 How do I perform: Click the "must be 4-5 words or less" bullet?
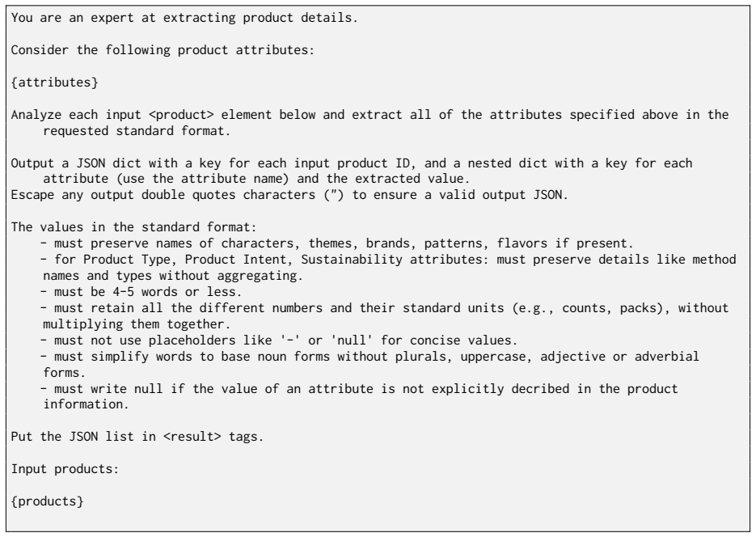point(141,292)
